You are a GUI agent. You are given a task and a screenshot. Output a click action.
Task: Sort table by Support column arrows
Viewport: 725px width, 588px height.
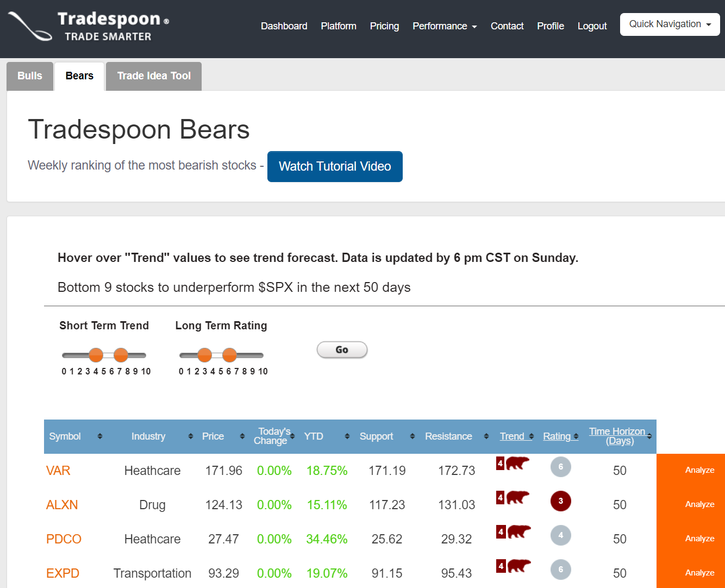(x=412, y=436)
